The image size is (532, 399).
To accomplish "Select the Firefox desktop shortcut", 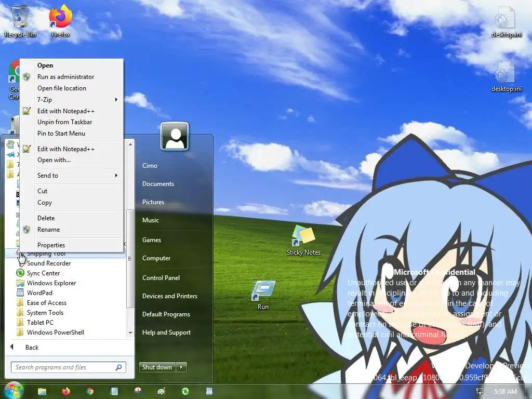I will [x=60, y=21].
